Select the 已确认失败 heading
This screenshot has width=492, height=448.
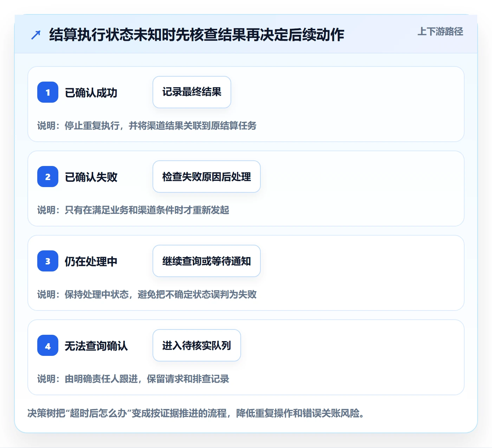[x=91, y=177]
